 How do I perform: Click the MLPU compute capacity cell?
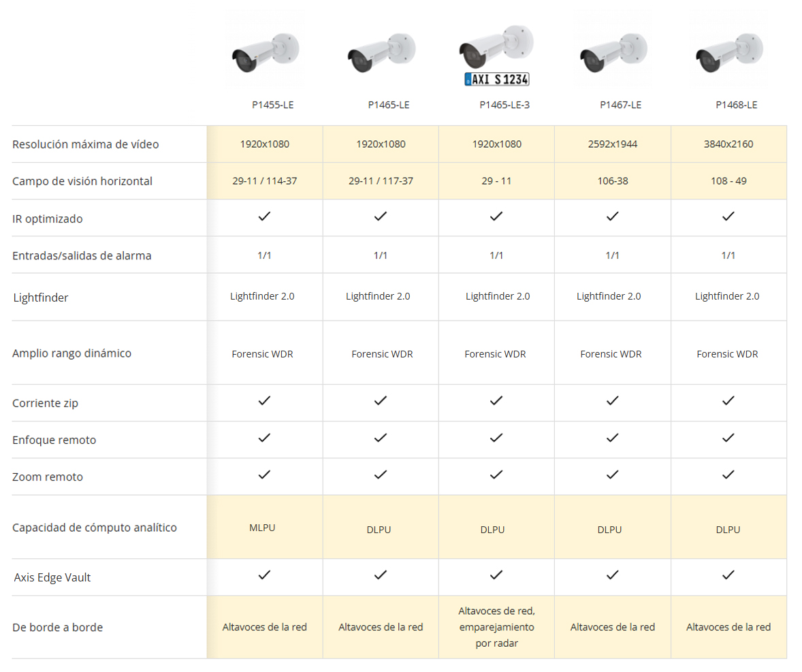point(262,527)
